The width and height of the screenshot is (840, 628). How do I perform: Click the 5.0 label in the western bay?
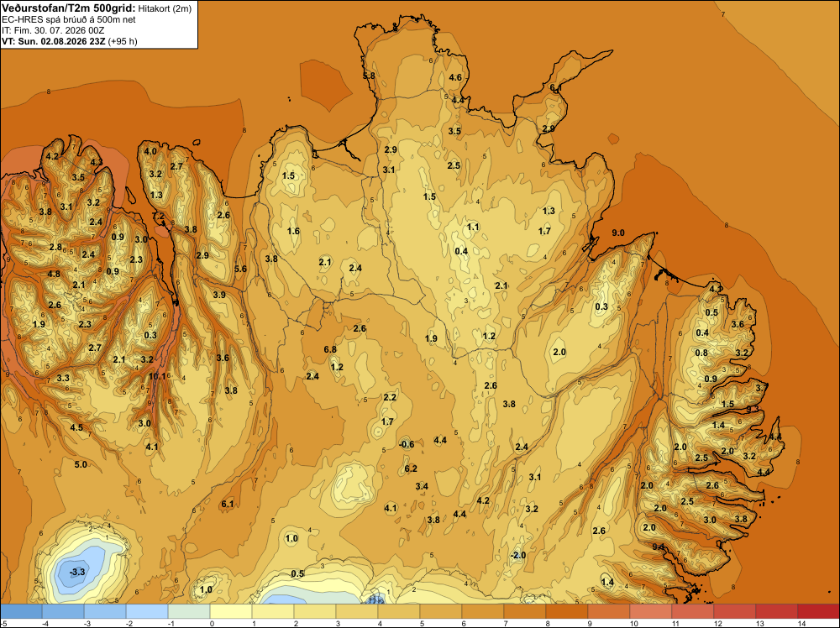coord(81,464)
